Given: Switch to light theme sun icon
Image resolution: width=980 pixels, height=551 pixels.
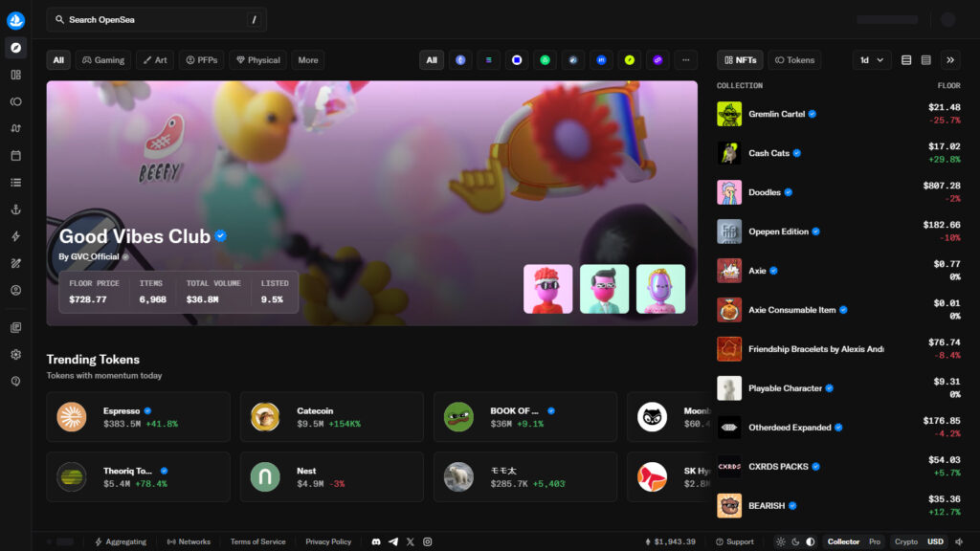Looking at the screenshot, I should click(781, 541).
